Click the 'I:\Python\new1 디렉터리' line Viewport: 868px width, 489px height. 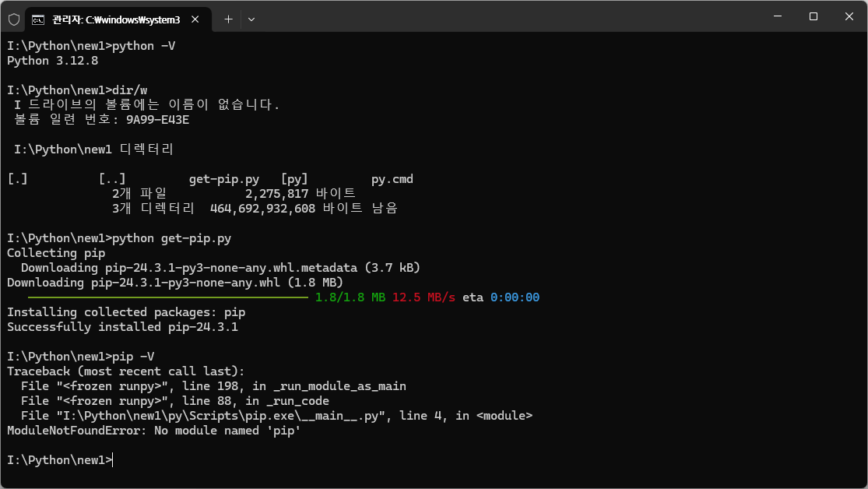[93, 150]
